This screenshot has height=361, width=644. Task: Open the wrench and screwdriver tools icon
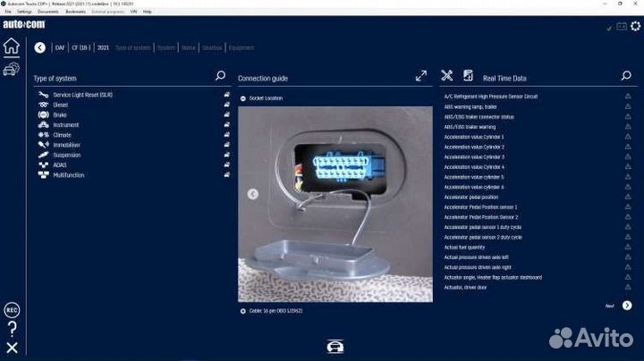tap(447, 75)
